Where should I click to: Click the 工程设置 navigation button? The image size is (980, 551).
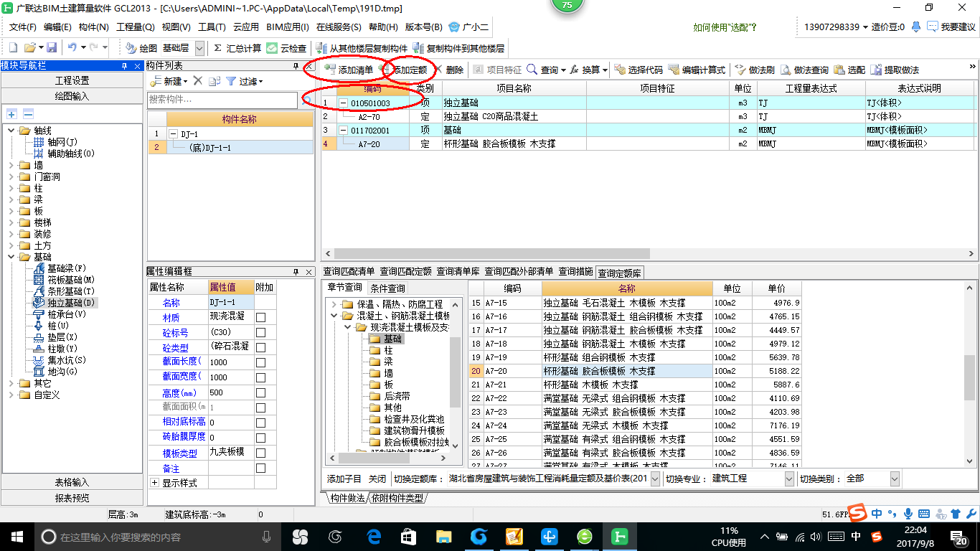[72, 81]
